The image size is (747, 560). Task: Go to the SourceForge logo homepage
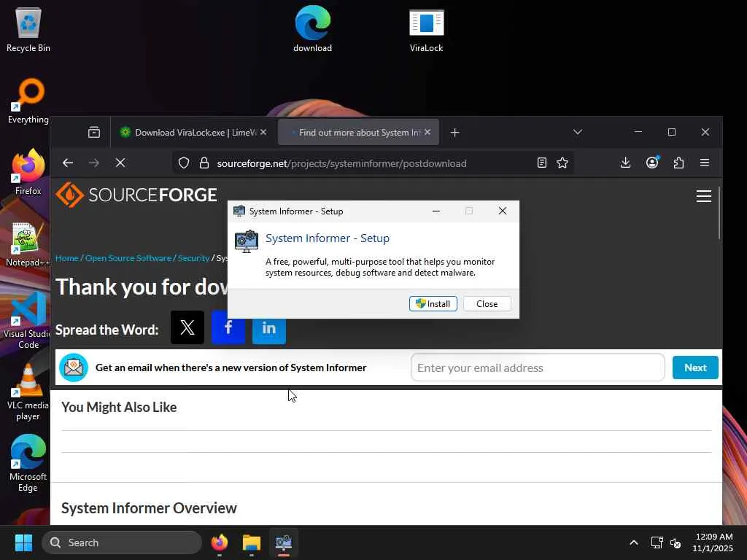point(136,195)
